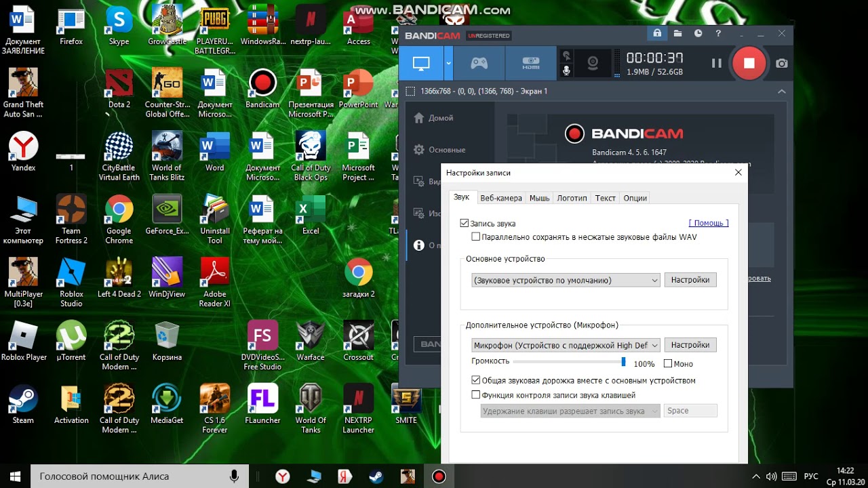Screen dimensions: 868x488
Task: Select the Roblox Studio desktop icon
Action: [x=71, y=283]
